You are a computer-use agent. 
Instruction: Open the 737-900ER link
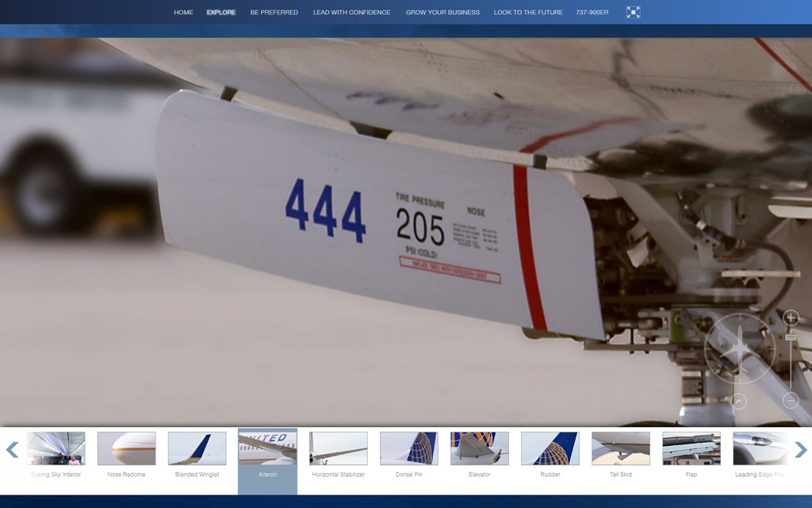pyautogui.click(x=592, y=13)
